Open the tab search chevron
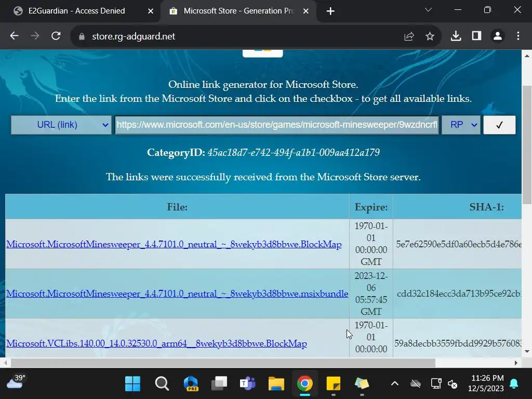532x399 pixels. click(x=428, y=10)
